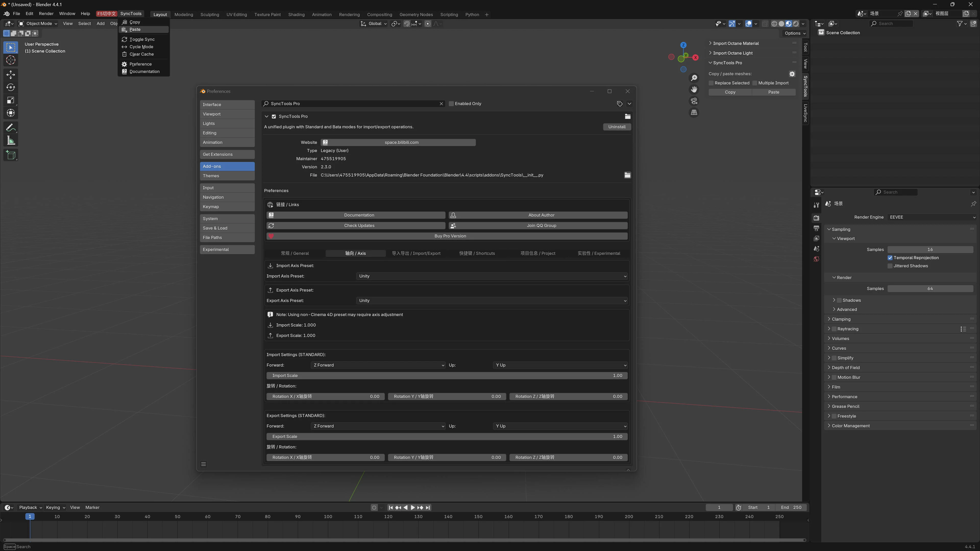Open the World properties tab icon
This screenshot has width=980, height=551.
(x=816, y=259)
